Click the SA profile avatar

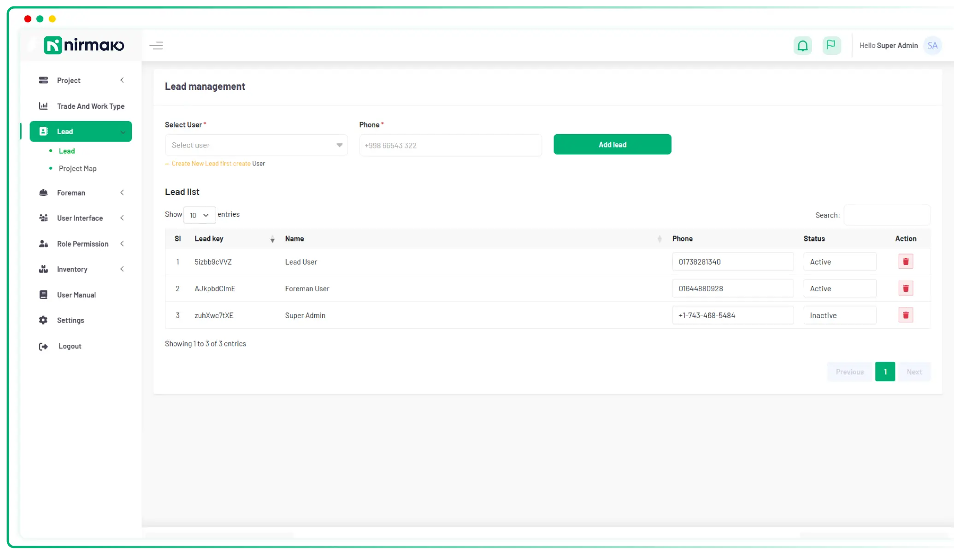[x=932, y=46]
